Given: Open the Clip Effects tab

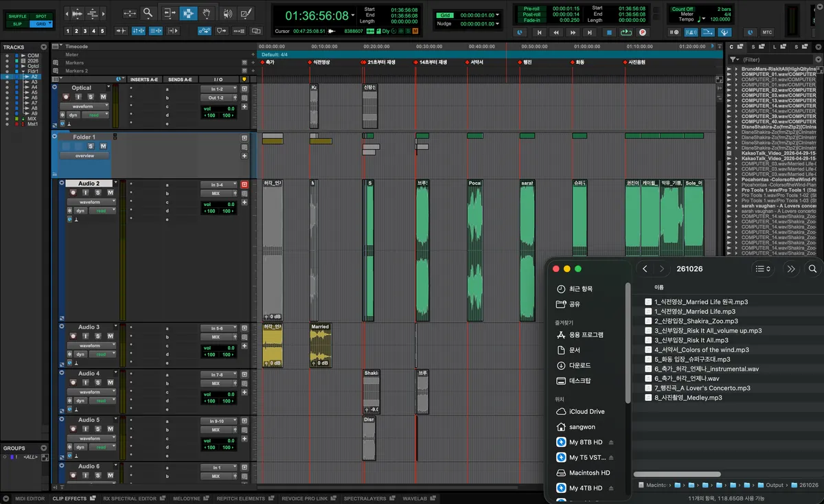Looking at the screenshot, I should coord(70,499).
